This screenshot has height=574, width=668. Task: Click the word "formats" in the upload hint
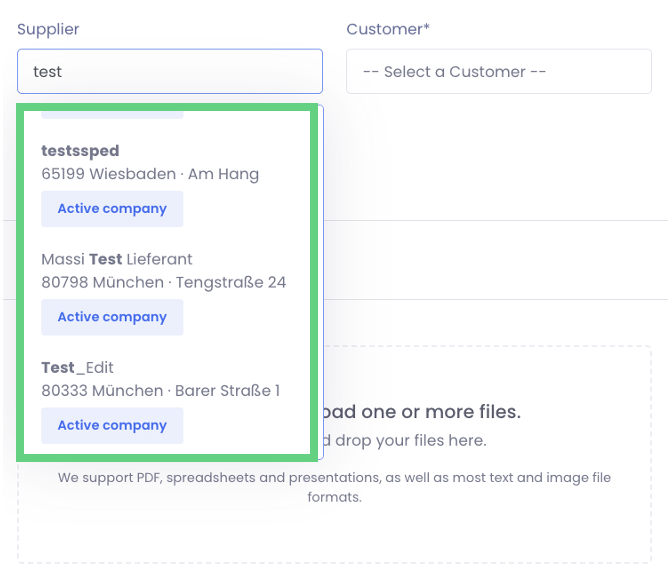click(x=334, y=497)
